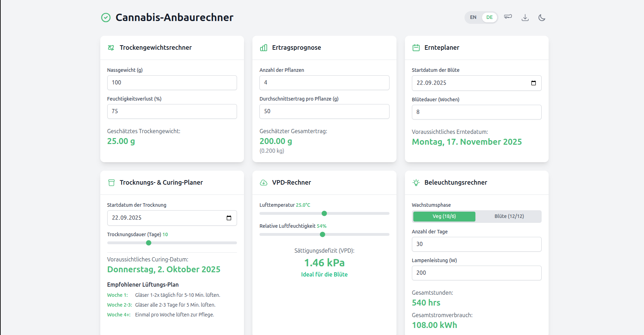Screen dimensions: 644x335
Task: Click the green checkmark logo beside the title
Action: (106, 18)
